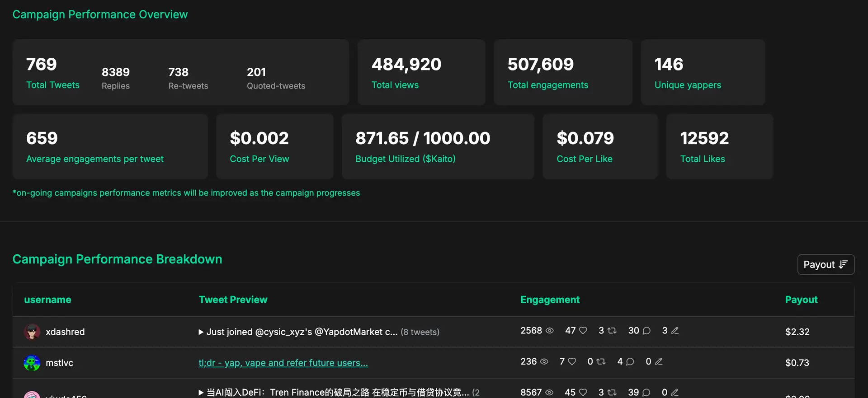
Task: Click the Engagement column header
Action: click(x=550, y=300)
